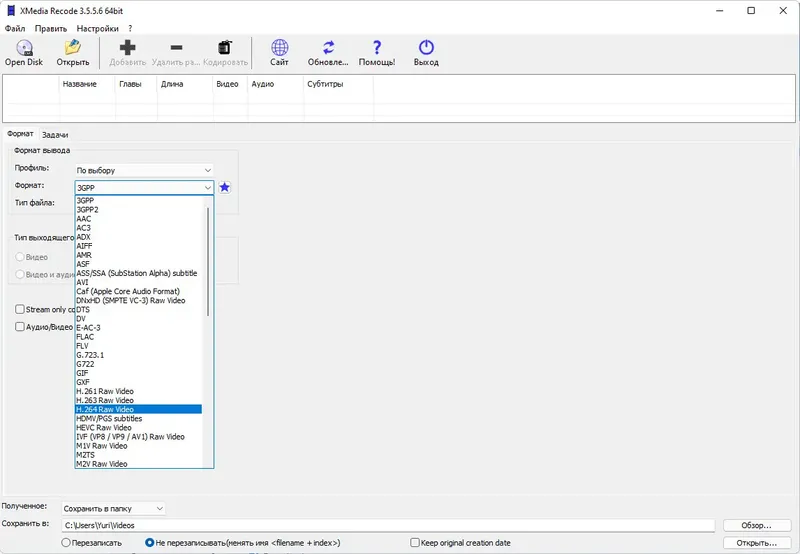Select the Перезаписать radio button
Screen dimensions: 800x554
point(66,543)
